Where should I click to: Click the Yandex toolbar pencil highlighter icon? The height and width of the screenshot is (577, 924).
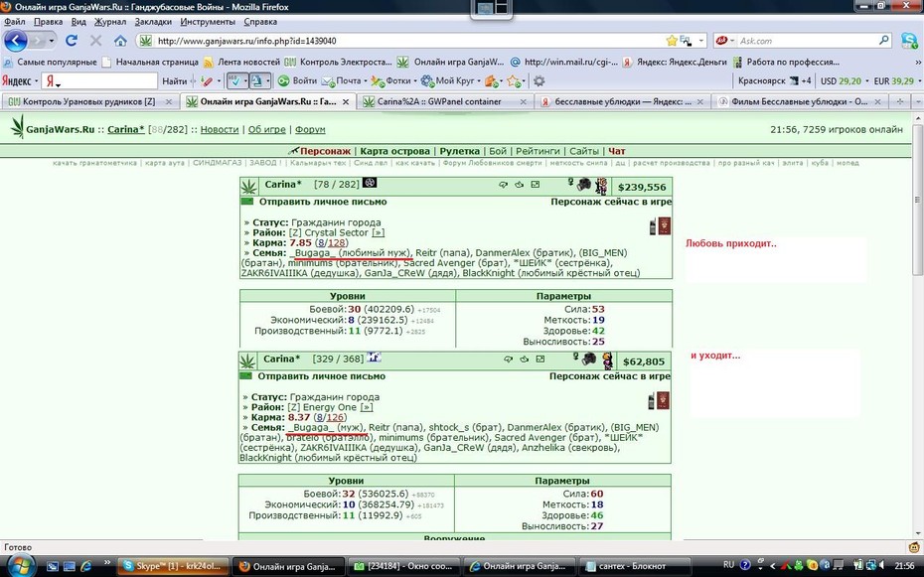tap(207, 80)
